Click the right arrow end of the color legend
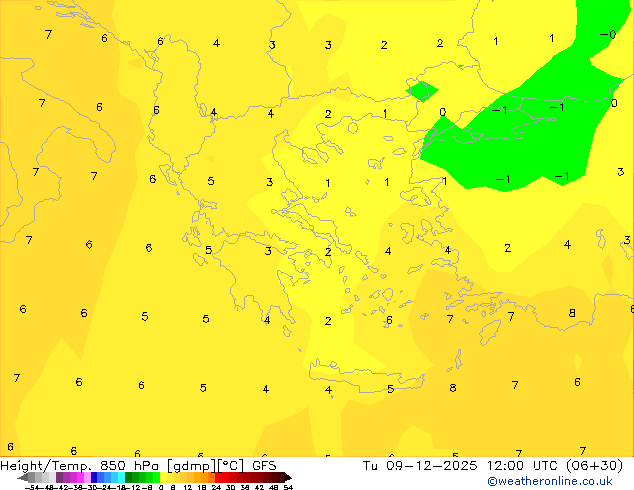This screenshot has width=634, height=490. 288,477
